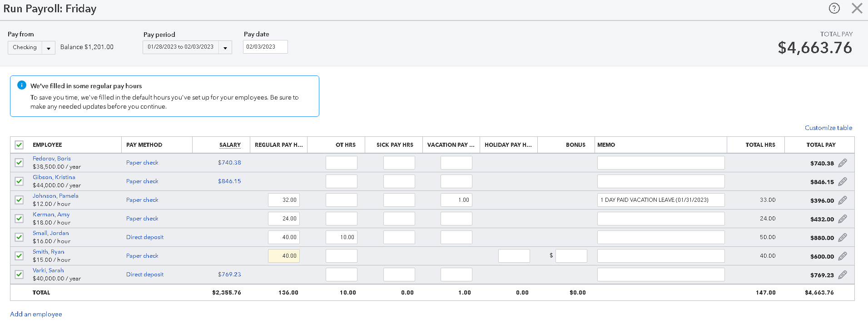Open Pamela Johnson's employee profile link
Image resolution: width=868 pixels, height=325 pixels.
(55, 196)
